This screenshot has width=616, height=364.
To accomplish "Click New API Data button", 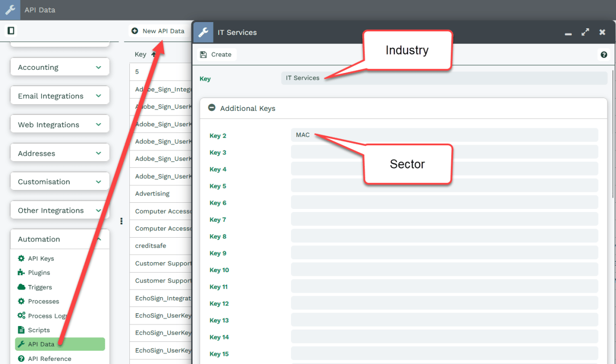I will pos(158,31).
